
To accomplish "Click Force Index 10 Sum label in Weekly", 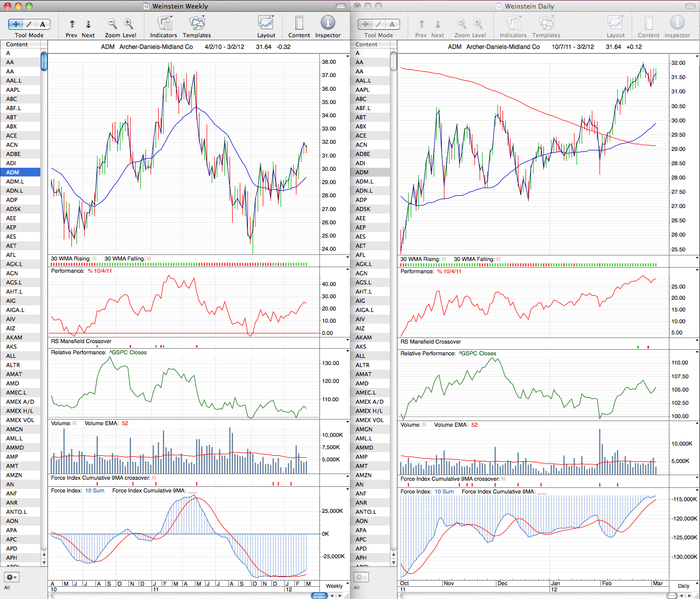I will click(78, 490).
